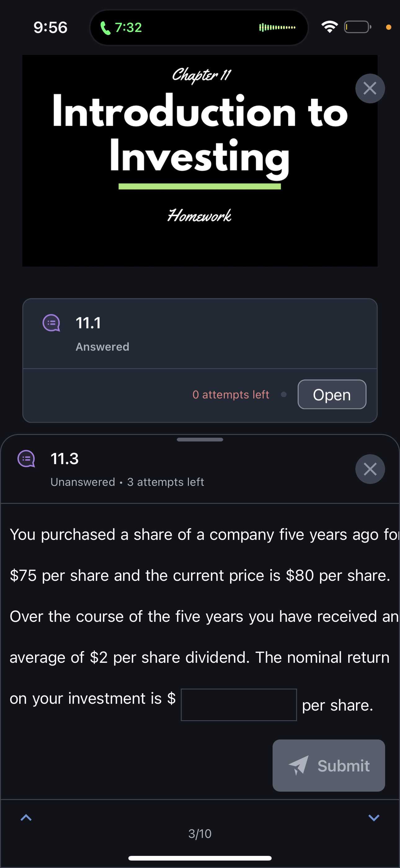
Task: Tap the Wi-Fi icon in the status bar
Action: [x=330, y=27]
